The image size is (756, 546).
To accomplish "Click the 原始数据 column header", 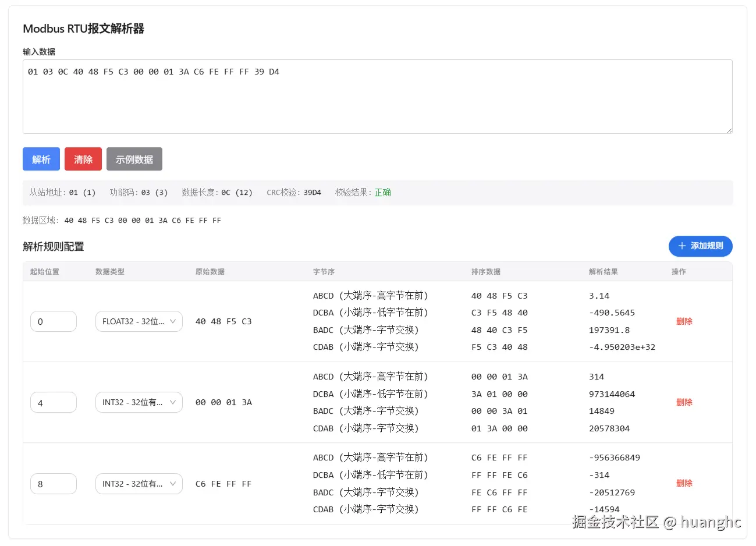I will pyautogui.click(x=210, y=272).
